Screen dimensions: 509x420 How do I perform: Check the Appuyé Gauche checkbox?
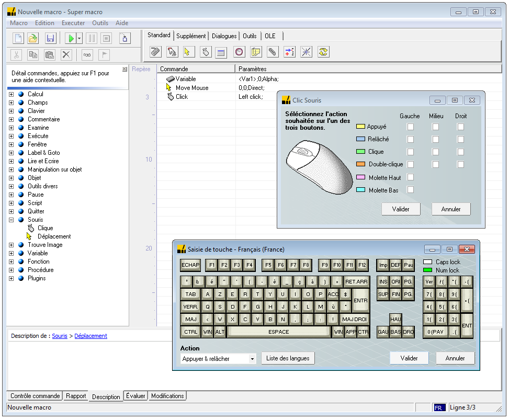click(x=410, y=127)
